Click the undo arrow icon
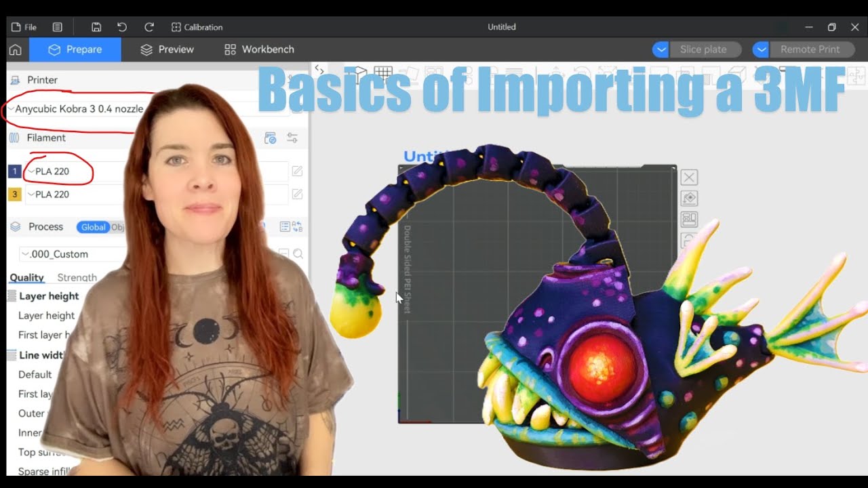 [122, 27]
